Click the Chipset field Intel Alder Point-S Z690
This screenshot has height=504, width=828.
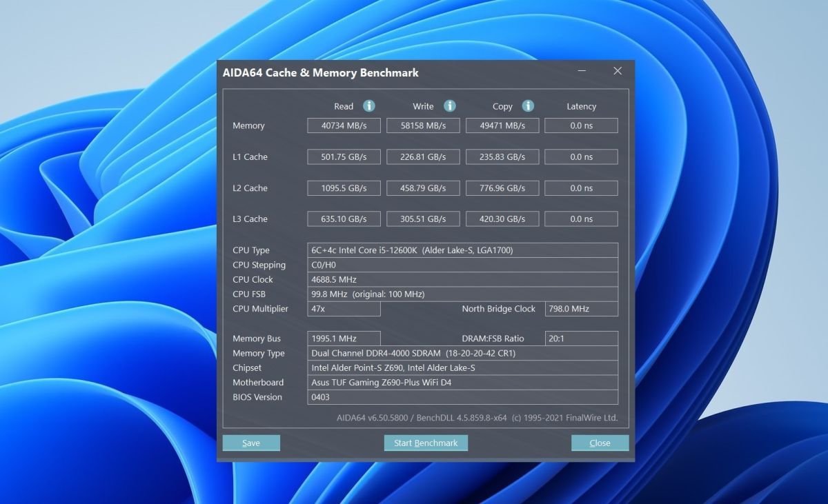point(462,367)
